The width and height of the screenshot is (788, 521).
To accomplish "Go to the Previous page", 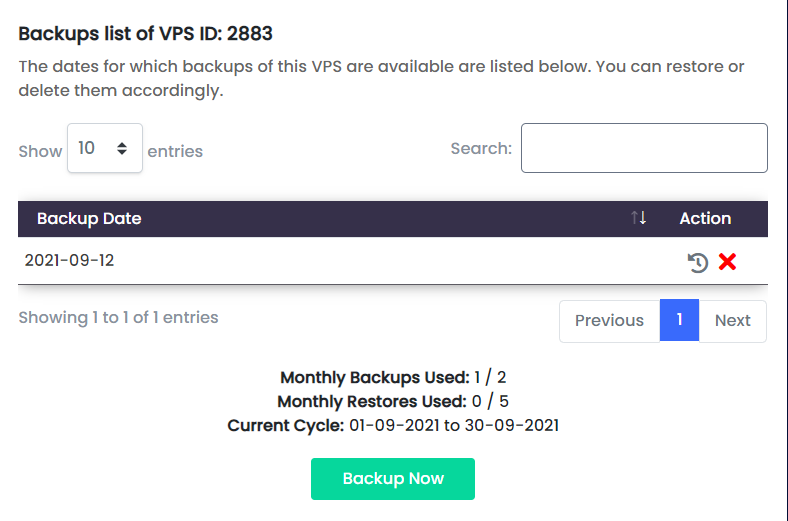I will (x=610, y=321).
